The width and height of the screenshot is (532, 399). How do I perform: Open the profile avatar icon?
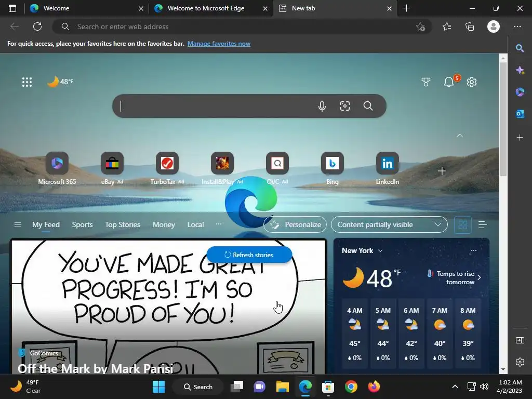click(x=494, y=26)
